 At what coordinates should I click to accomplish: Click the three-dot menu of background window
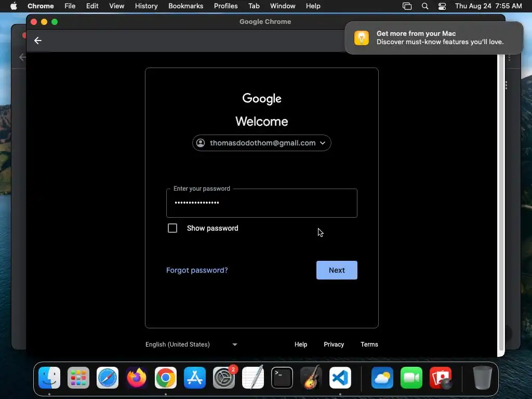[509, 58]
